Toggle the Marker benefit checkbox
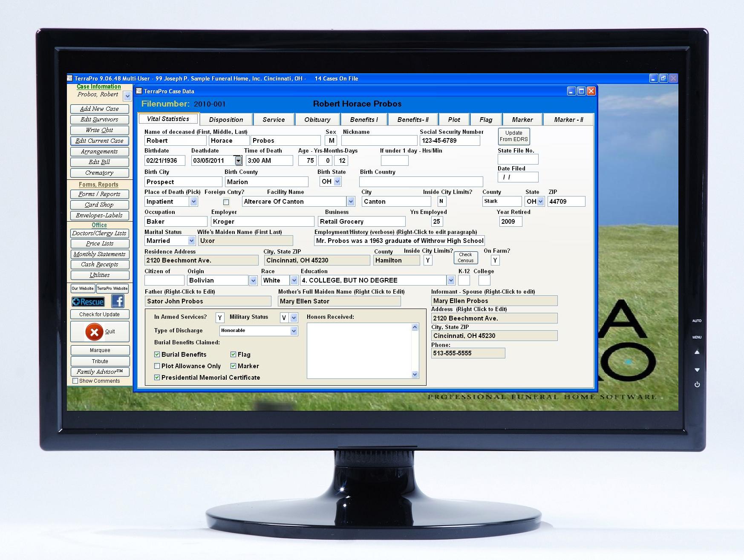744x560 pixels. coord(233,366)
